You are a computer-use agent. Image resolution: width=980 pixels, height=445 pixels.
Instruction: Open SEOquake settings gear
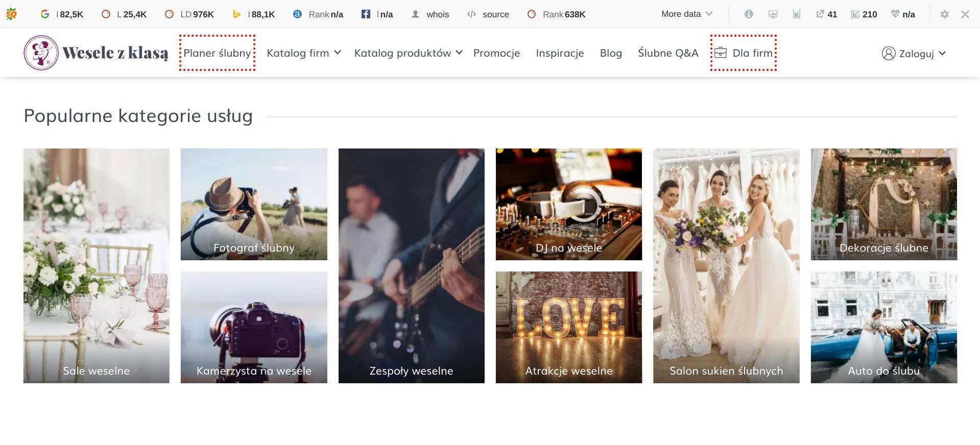point(945,14)
